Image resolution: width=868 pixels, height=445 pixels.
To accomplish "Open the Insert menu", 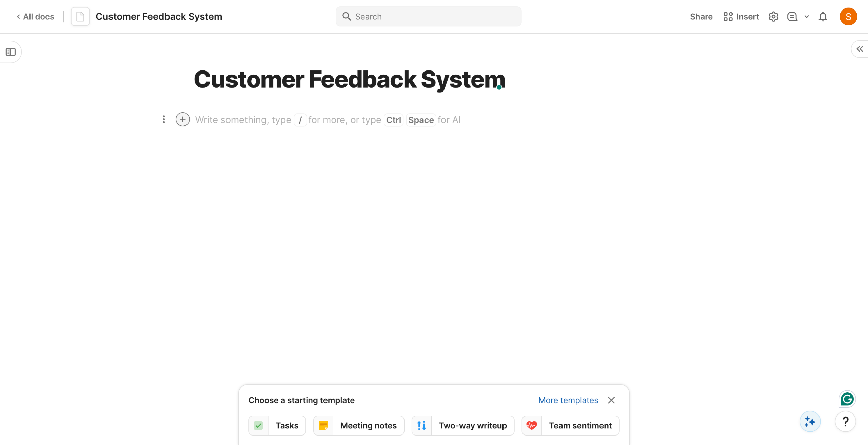I will (x=741, y=17).
